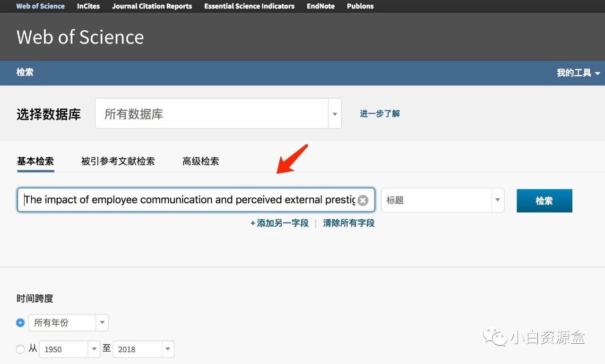The width and height of the screenshot is (605, 364).
Task: Open Publons link
Action: tap(360, 6)
